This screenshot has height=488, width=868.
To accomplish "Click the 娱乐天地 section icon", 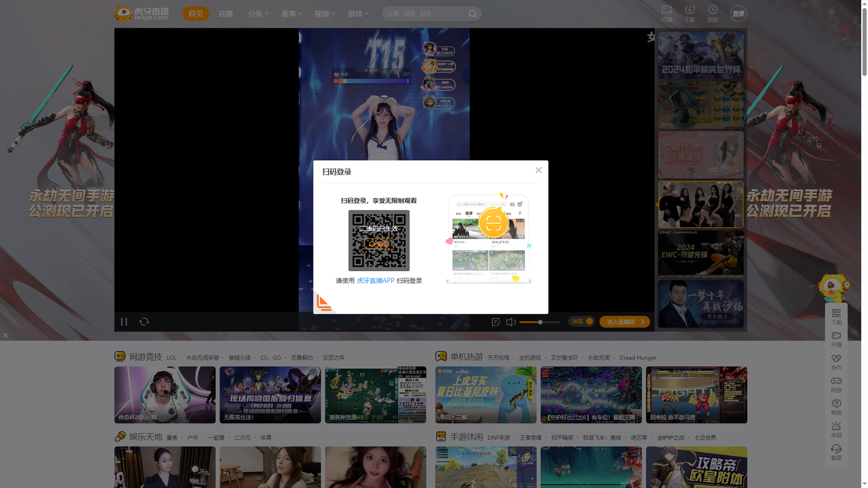I will click(x=120, y=436).
